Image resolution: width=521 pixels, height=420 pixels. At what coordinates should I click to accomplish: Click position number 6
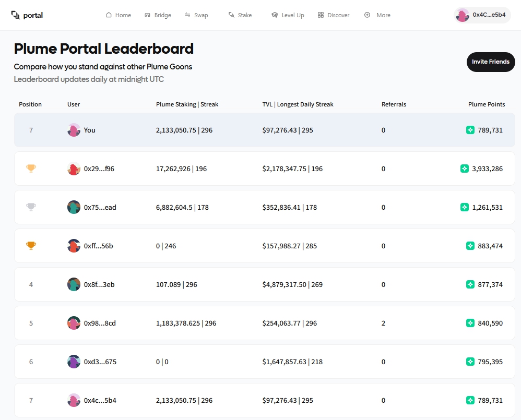pos(31,362)
